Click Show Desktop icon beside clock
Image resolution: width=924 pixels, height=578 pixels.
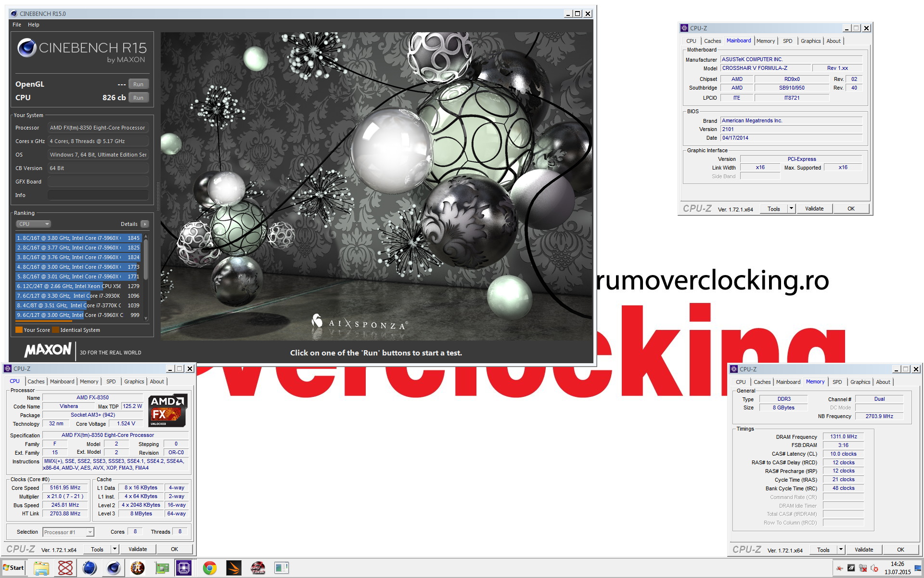pos(919,568)
